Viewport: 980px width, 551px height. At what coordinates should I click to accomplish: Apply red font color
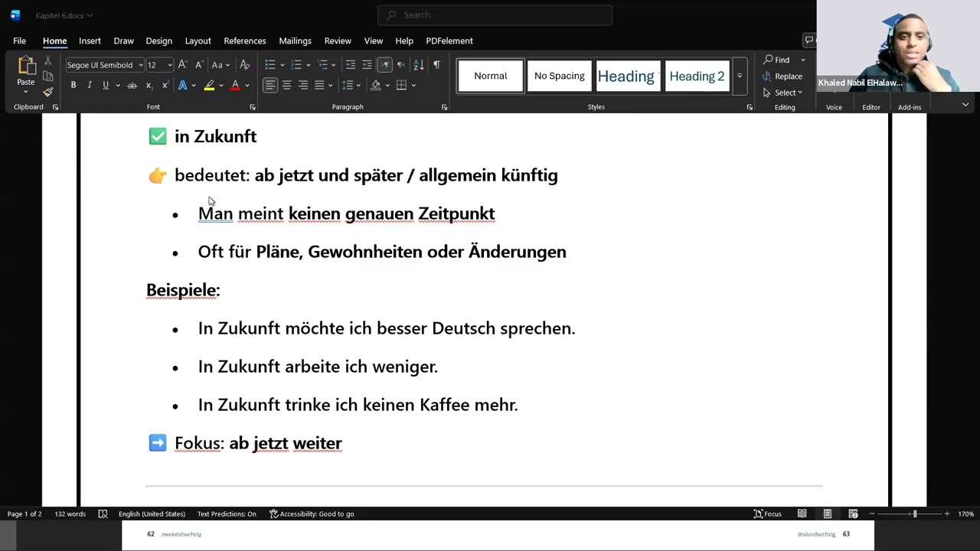click(x=235, y=85)
